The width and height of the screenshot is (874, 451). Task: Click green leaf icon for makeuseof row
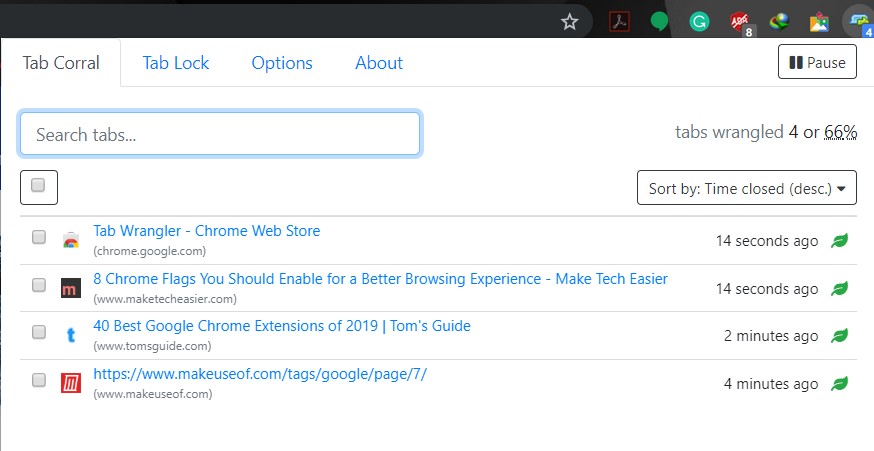[x=839, y=383]
